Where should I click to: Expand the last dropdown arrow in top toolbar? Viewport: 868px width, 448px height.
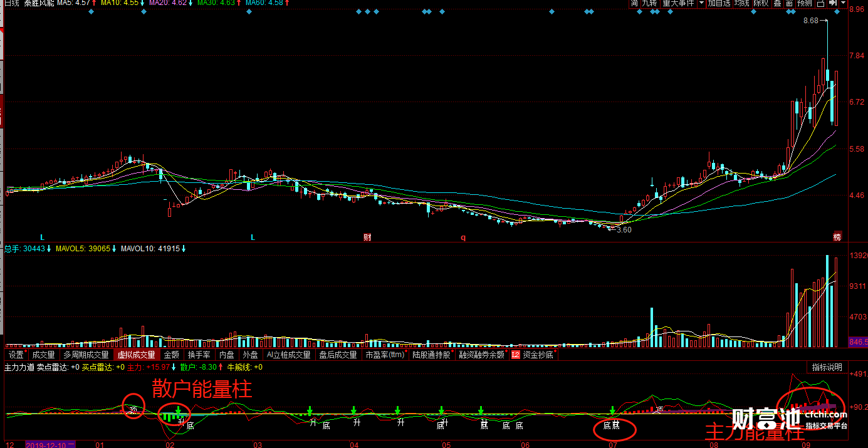842,3
